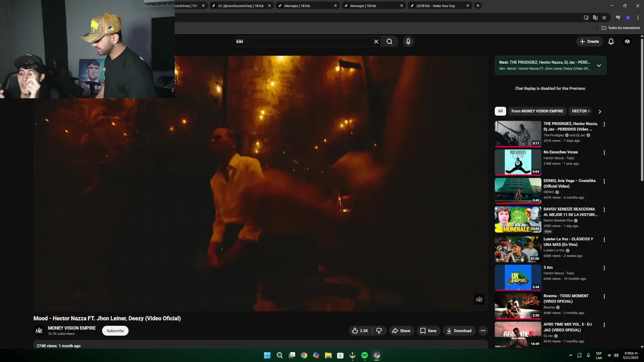The height and width of the screenshot is (362, 644).
Task: Share the Mood video
Action: [x=401, y=331]
